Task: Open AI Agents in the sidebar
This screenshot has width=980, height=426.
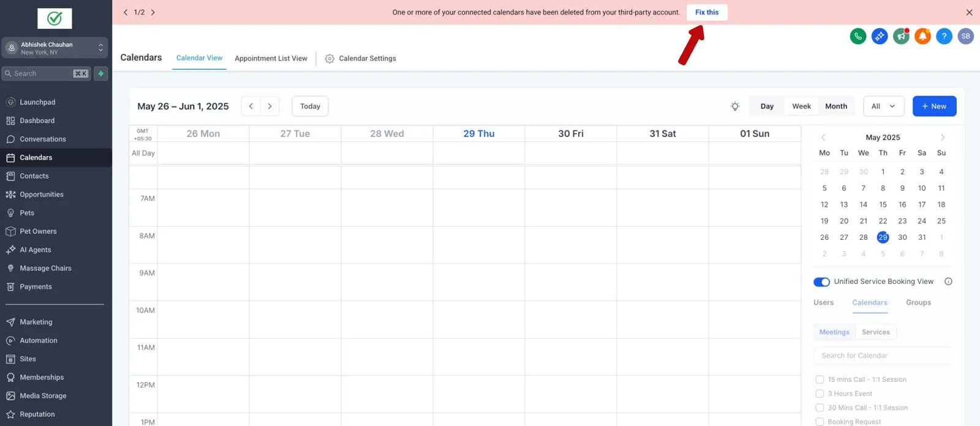Action: pyautogui.click(x=35, y=250)
